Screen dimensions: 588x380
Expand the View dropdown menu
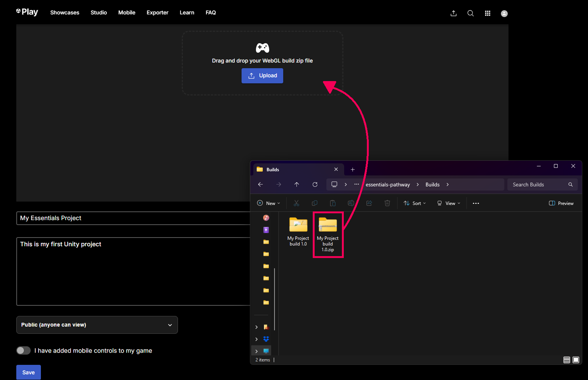tap(449, 203)
